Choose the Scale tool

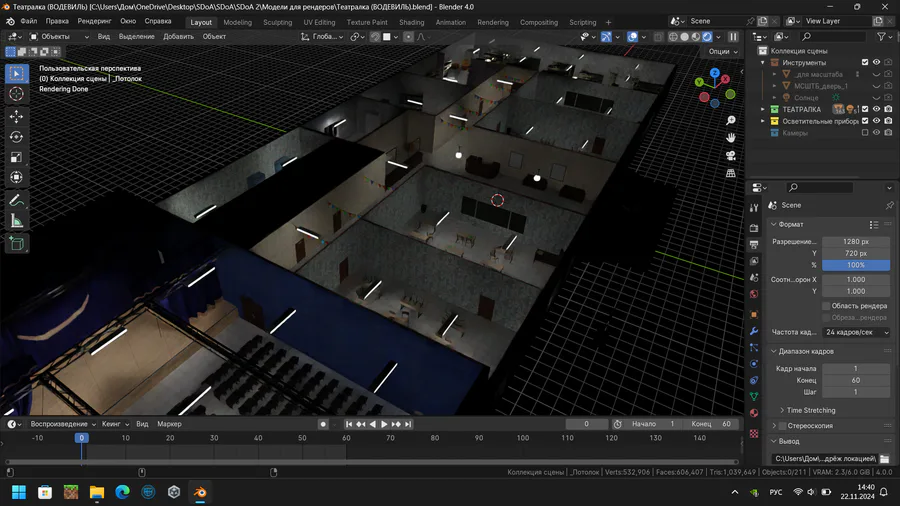(16, 157)
